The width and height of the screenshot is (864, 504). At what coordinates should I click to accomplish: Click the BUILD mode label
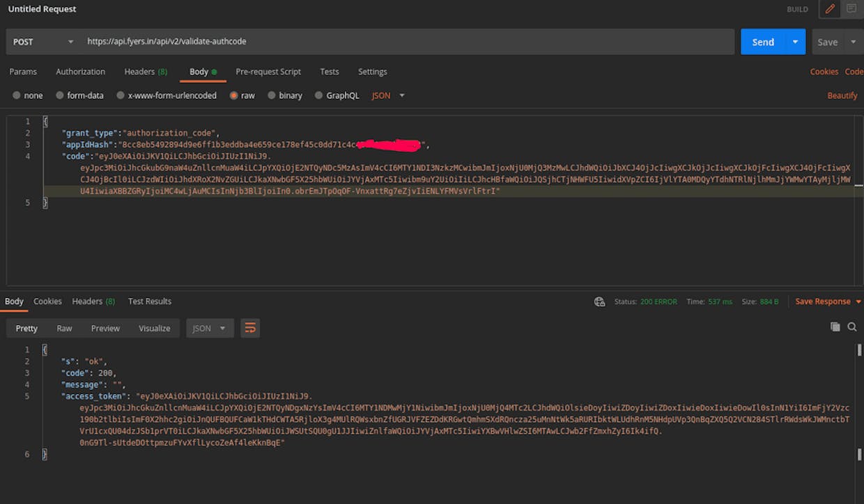(x=797, y=9)
